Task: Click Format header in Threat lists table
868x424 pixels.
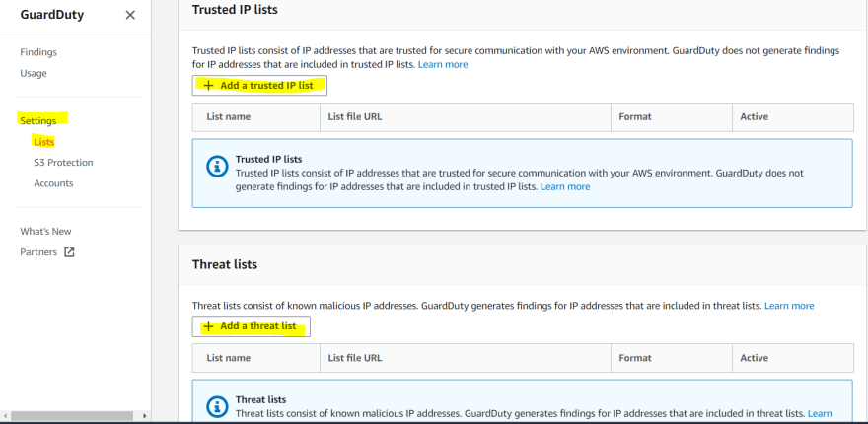Action: (x=635, y=358)
